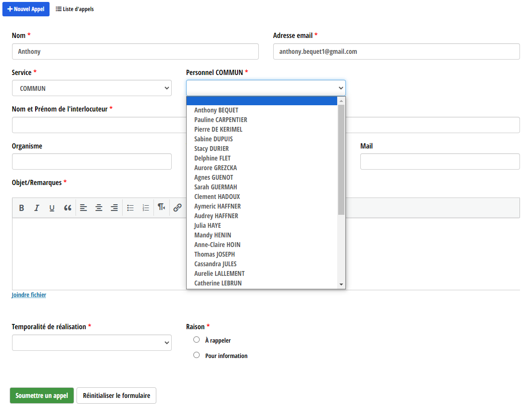Insert a bulleted list
532x408 pixels.
[x=130, y=208]
